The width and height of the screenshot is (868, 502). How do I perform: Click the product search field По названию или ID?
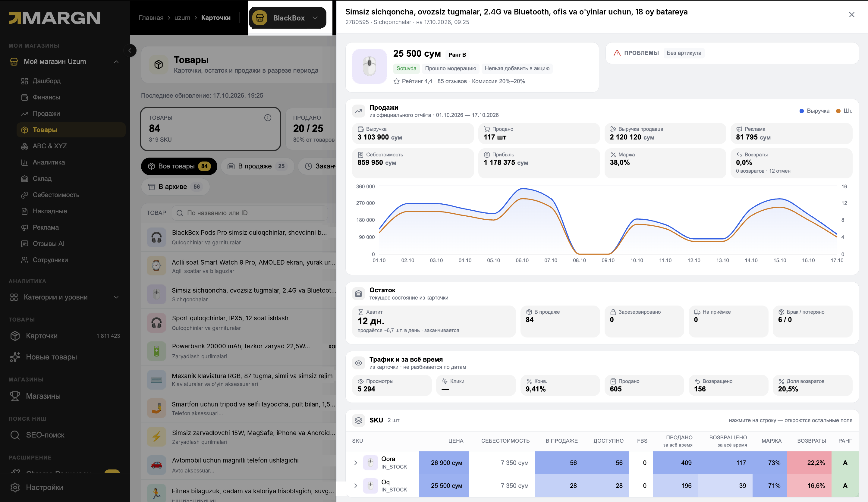250,213
